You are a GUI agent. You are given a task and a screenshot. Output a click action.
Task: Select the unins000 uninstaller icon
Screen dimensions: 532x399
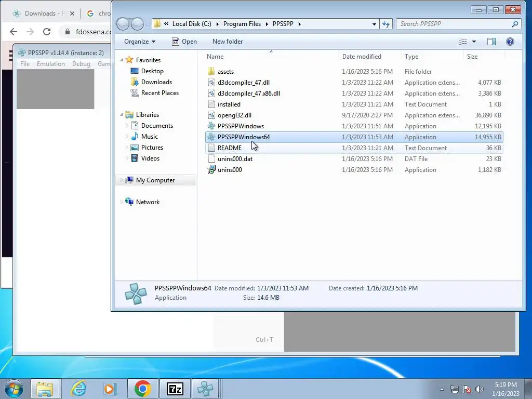tap(211, 169)
